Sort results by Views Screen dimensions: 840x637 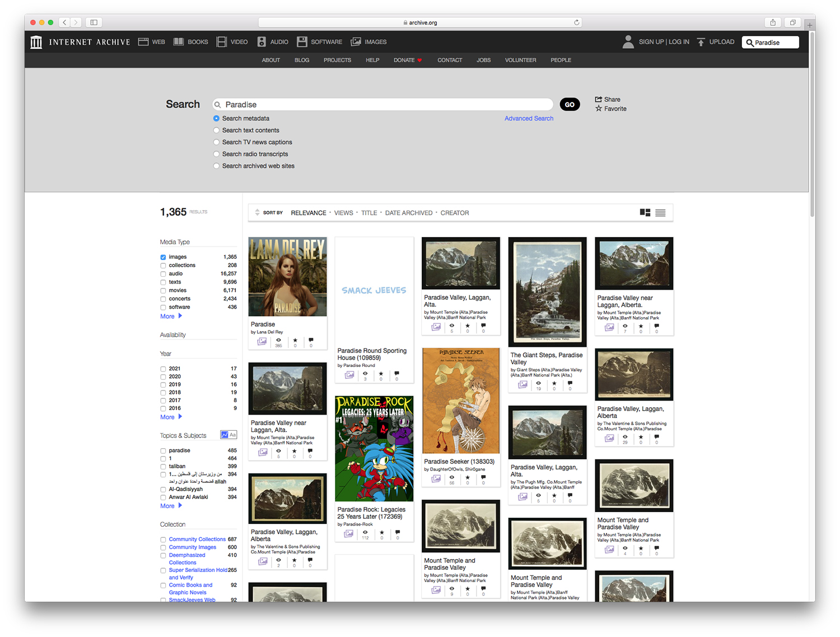coord(344,213)
